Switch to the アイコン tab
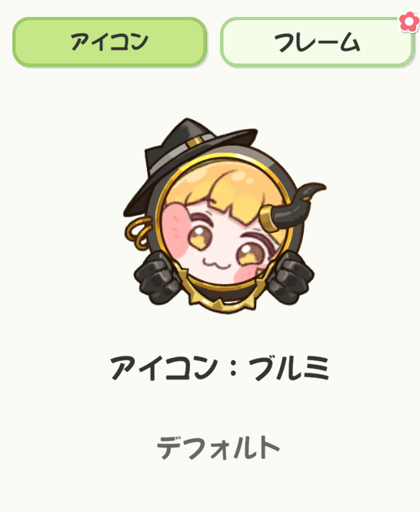 tap(110, 42)
